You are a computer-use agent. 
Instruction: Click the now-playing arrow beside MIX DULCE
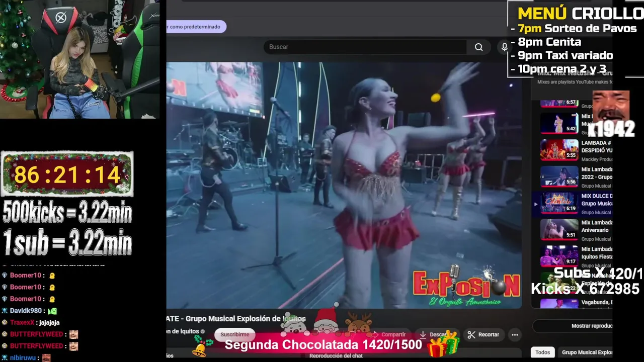point(536,204)
